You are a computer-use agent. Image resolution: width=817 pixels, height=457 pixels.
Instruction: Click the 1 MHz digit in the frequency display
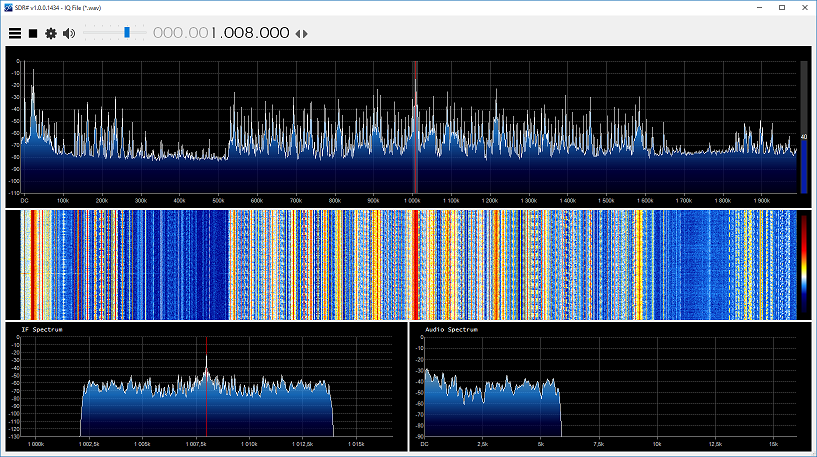tap(214, 33)
